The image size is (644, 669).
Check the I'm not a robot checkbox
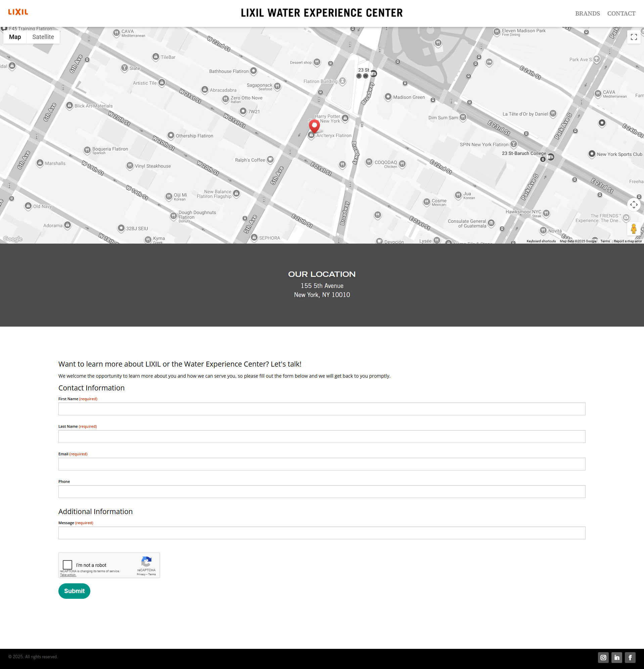coord(67,565)
